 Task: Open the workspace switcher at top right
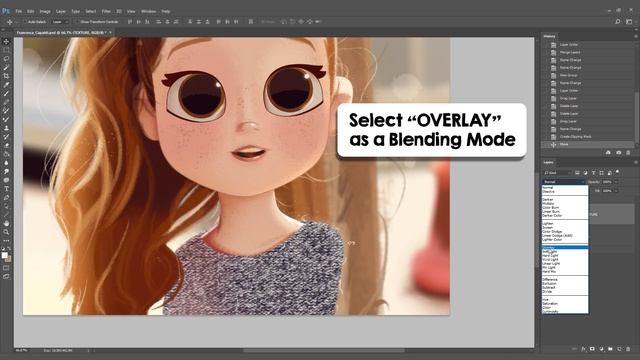[x=629, y=22]
